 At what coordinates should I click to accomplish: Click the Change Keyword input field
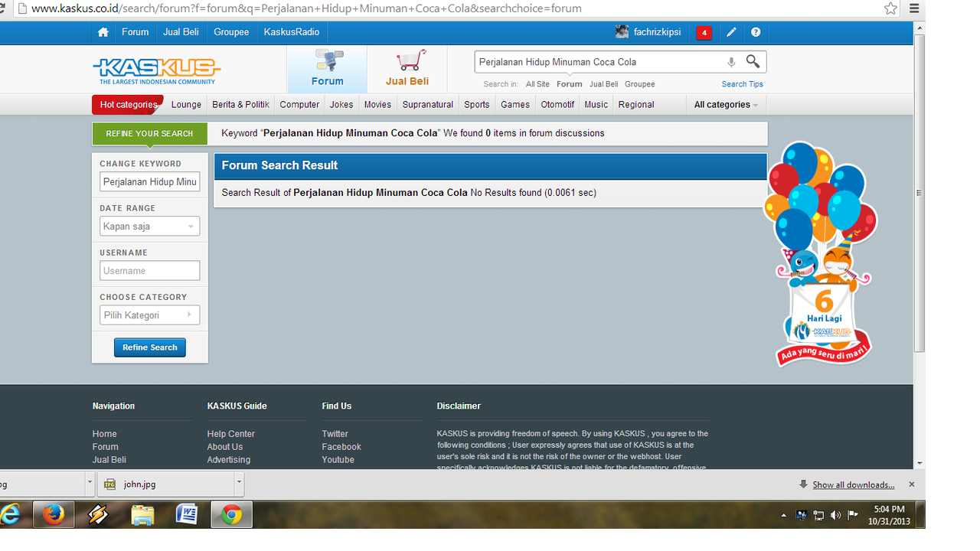pyautogui.click(x=149, y=182)
